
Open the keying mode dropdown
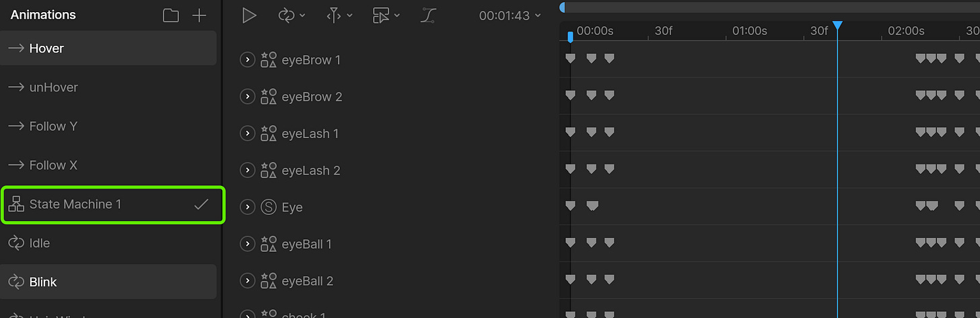pyautogui.click(x=339, y=15)
